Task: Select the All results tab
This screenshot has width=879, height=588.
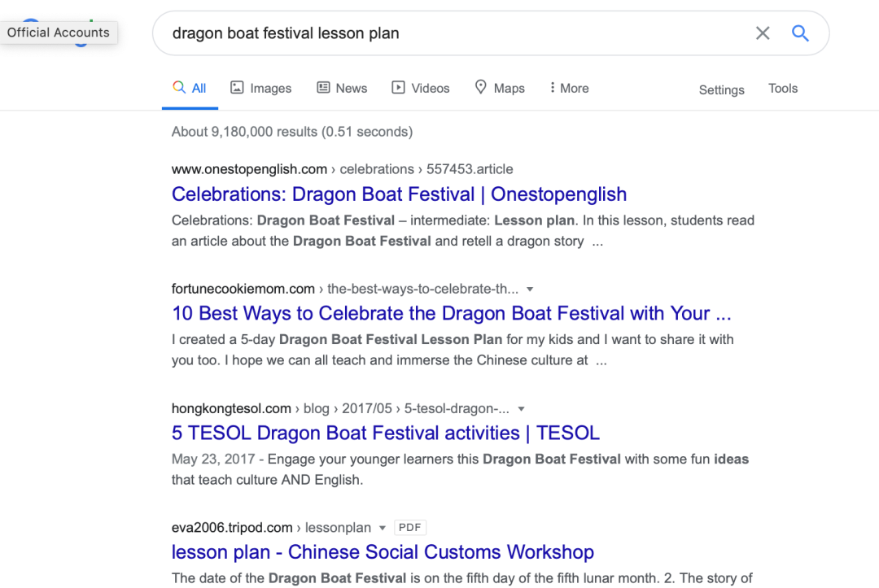Action: point(190,88)
